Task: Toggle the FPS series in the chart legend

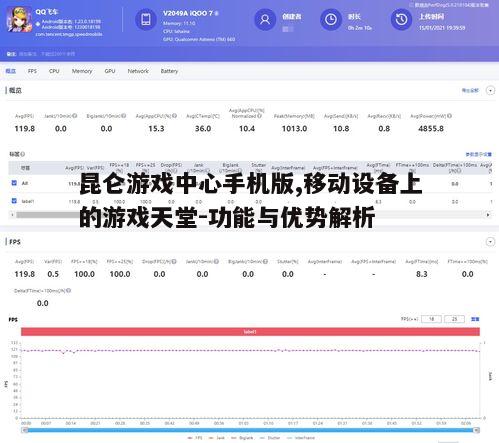Action: (x=195, y=438)
